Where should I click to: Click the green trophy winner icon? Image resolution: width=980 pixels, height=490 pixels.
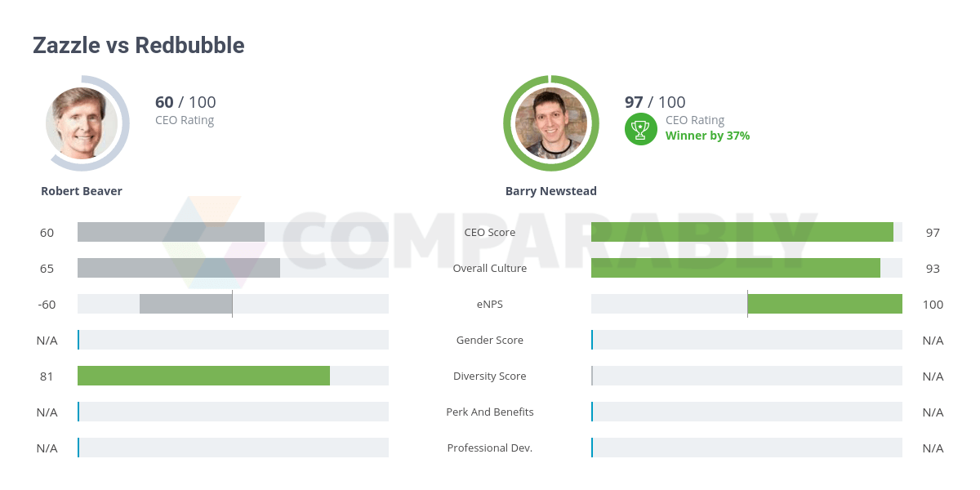pos(640,129)
